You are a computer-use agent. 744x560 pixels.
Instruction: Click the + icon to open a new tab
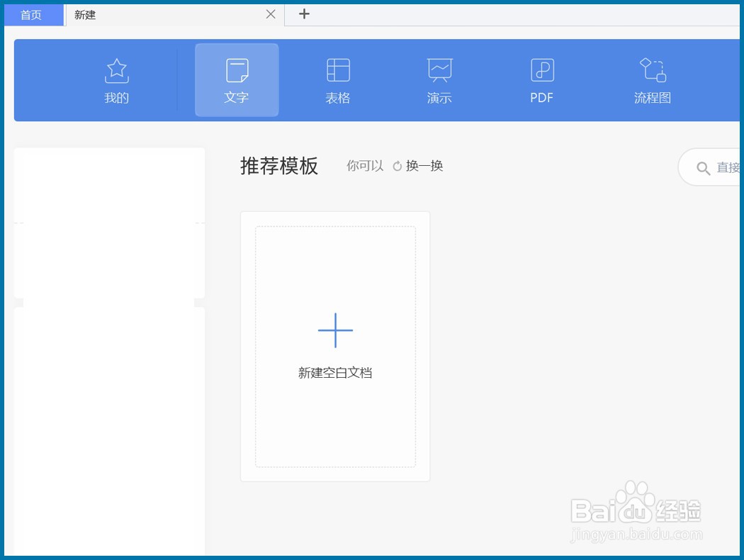coord(304,14)
